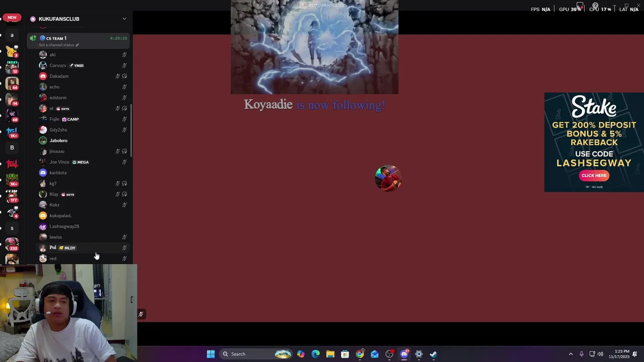Open the server labeled 'B'
This screenshot has width=644, height=362.
12,148
